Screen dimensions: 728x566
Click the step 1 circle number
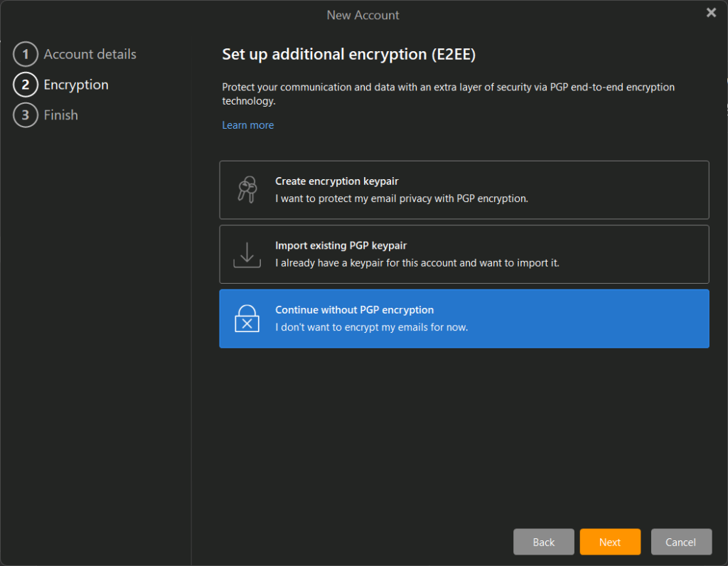pyautogui.click(x=25, y=54)
